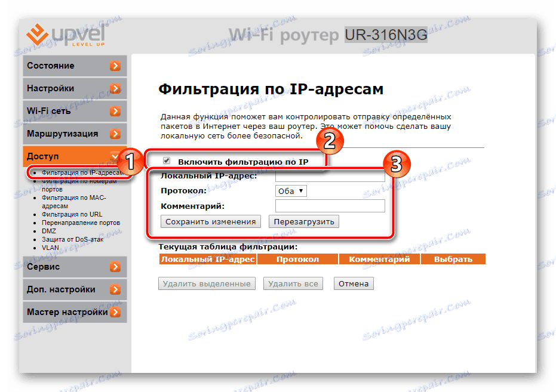This screenshot has height=392, width=556.
Task: Click the Выбрать column header
Action: 453,259
